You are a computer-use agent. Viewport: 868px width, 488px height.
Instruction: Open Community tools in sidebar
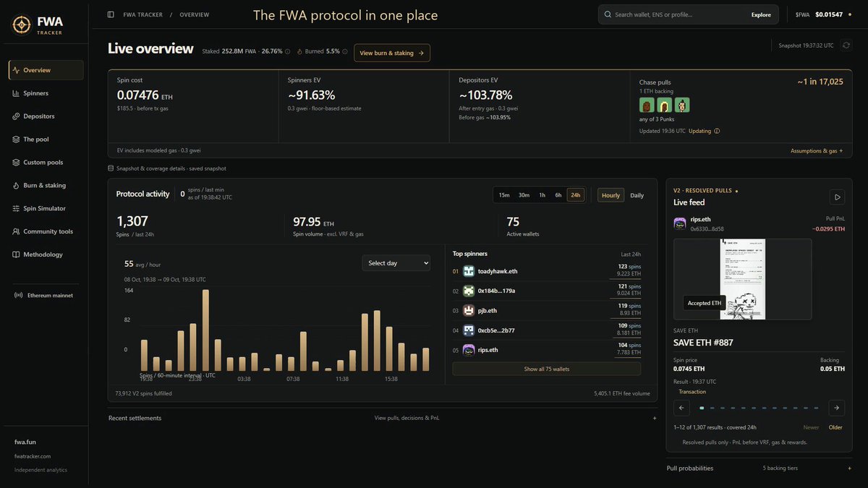point(46,232)
